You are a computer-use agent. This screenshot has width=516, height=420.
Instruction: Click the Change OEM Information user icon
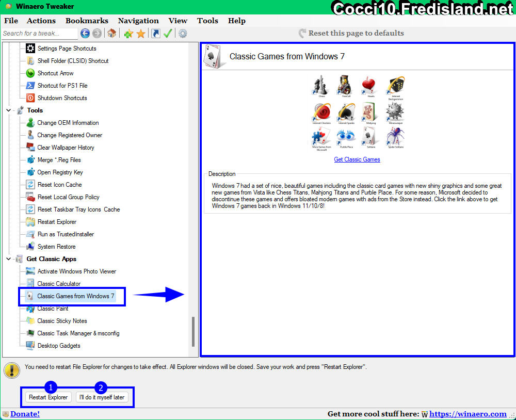click(x=30, y=123)
